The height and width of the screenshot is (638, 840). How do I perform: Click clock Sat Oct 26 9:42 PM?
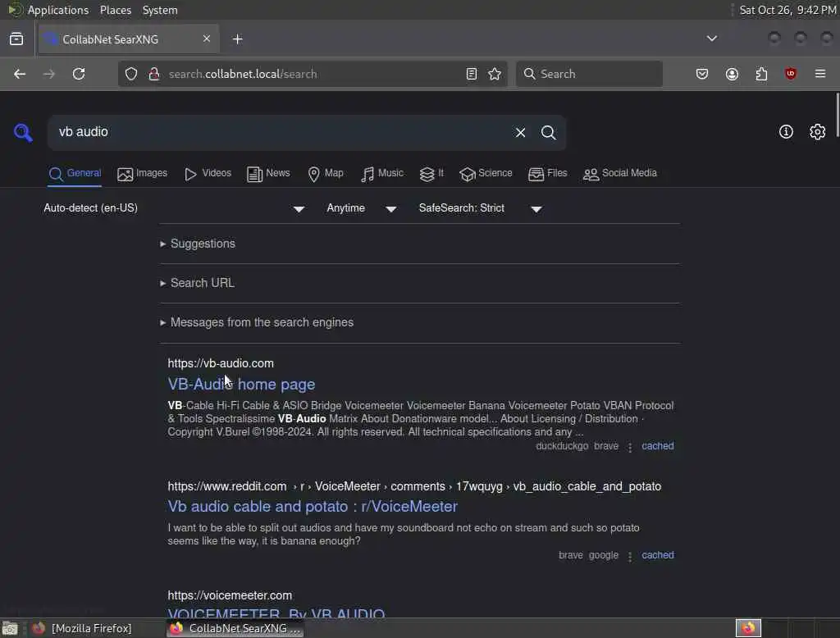(x=787, y=10)
